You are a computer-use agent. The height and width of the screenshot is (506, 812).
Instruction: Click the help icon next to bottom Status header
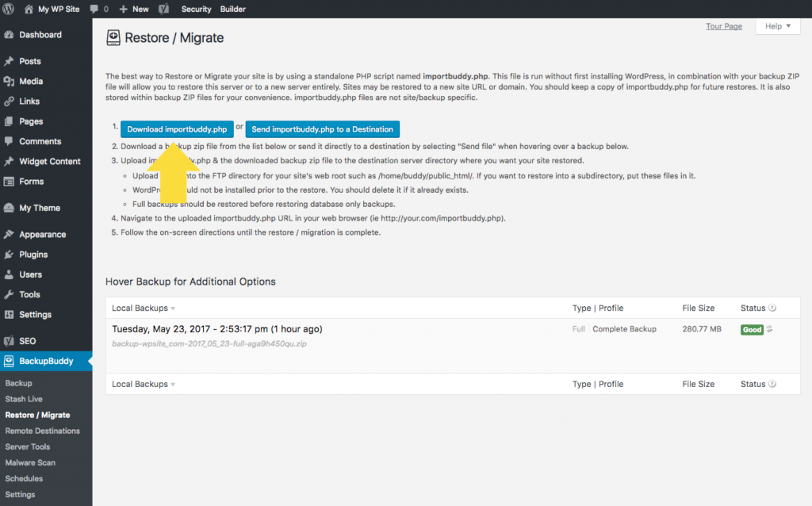tap(772, 384)
